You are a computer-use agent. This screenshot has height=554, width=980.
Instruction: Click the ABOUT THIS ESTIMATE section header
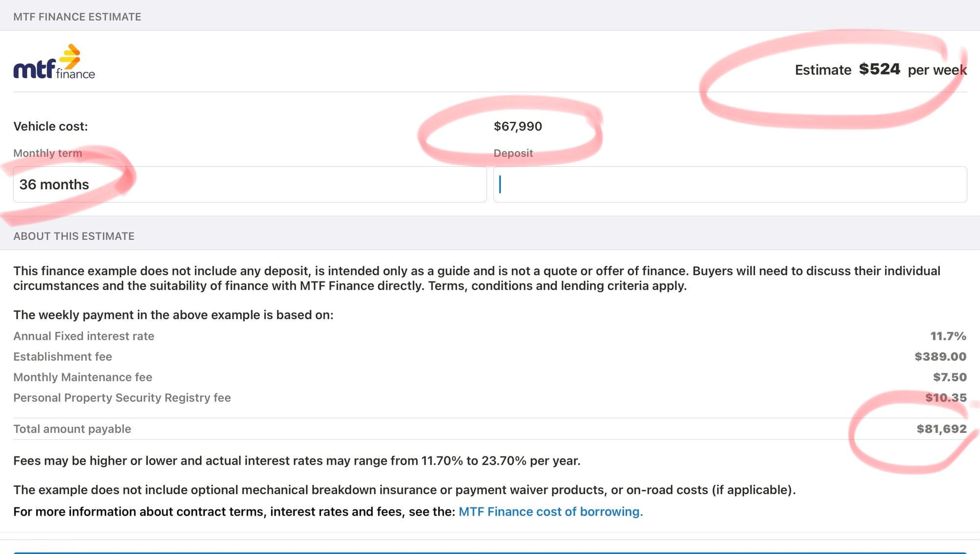(x=73, y=236)
